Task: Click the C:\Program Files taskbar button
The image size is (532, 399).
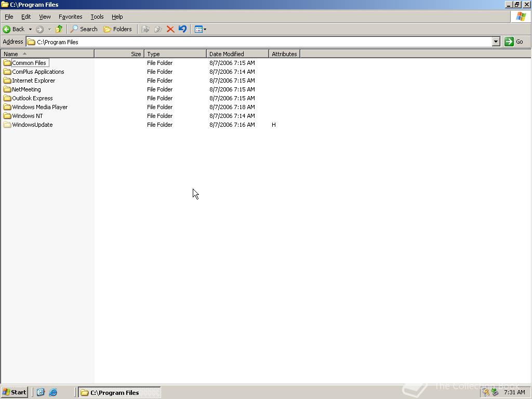Action: (119, 392)
